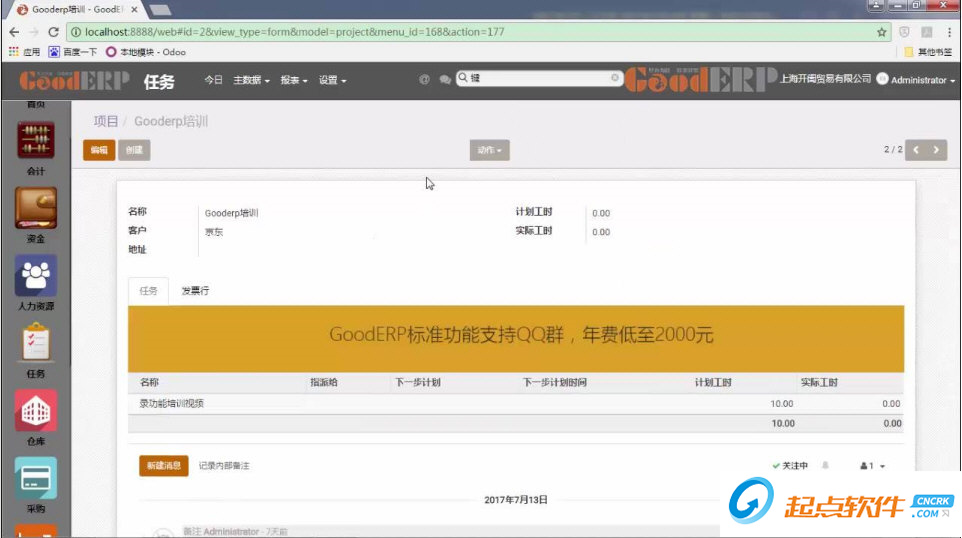
Task: Close the Gooderp培训 browser tab
Action: pos(134,9)
